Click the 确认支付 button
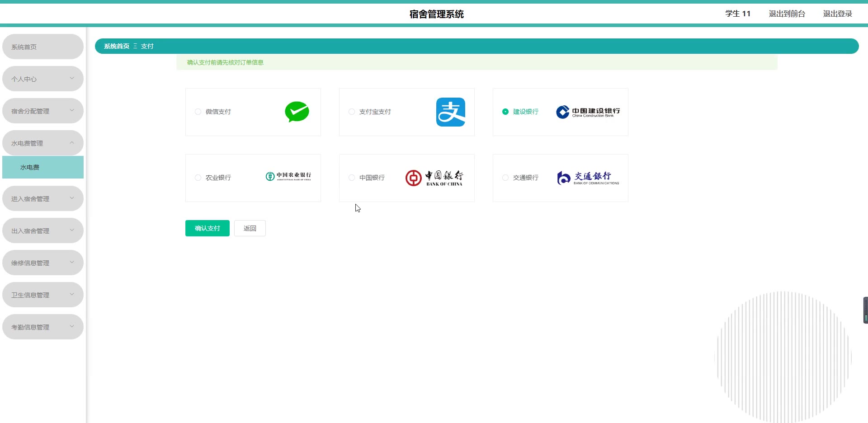868x423 pixels. [208, 228]
